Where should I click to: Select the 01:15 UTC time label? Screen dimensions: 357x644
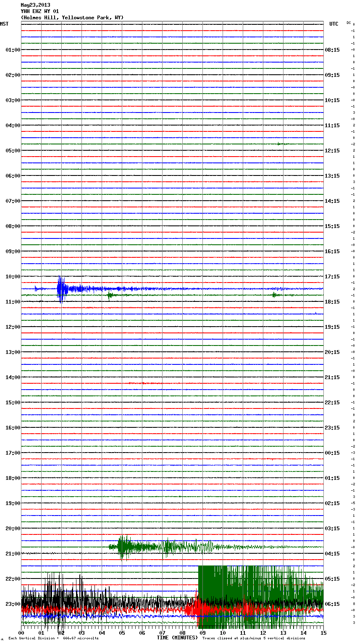point(332,478)
